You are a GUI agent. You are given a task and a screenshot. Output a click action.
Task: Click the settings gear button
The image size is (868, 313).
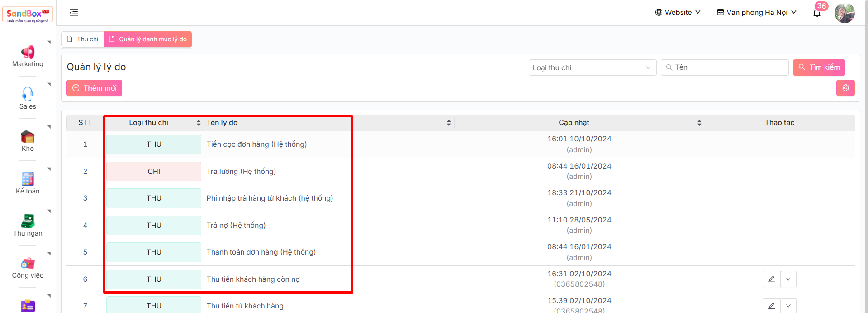tap(845, 88)
